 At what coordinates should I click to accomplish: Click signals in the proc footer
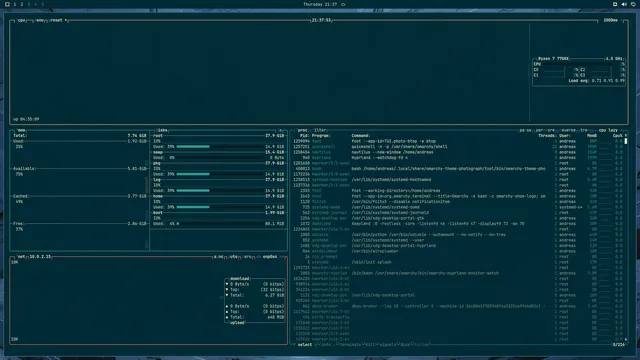387,345
